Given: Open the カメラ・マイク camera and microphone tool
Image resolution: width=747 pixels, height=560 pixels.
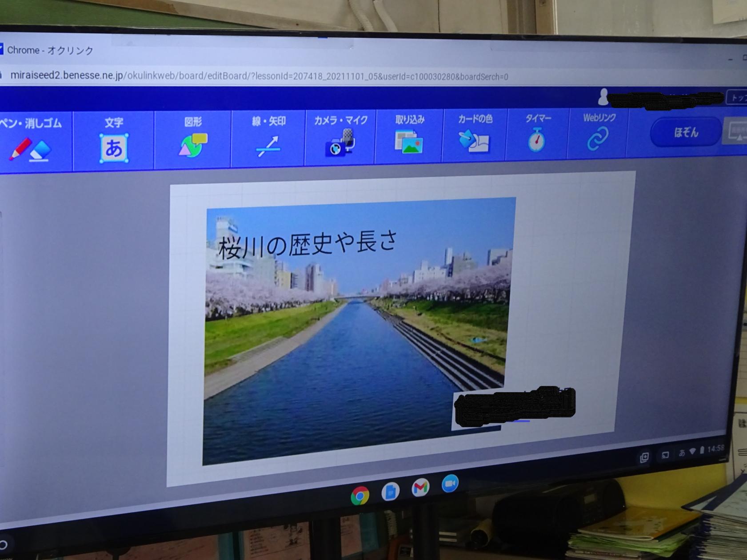Looking at the screenshot, I should click(x=340, y=136).
